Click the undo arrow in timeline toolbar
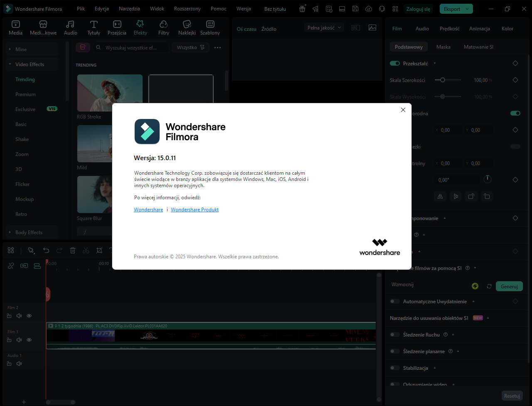532x406 pixels. click(x=46, y=250)
